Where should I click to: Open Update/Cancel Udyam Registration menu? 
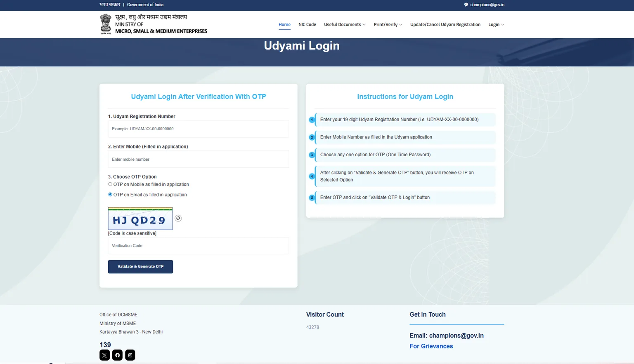(445, 25)
